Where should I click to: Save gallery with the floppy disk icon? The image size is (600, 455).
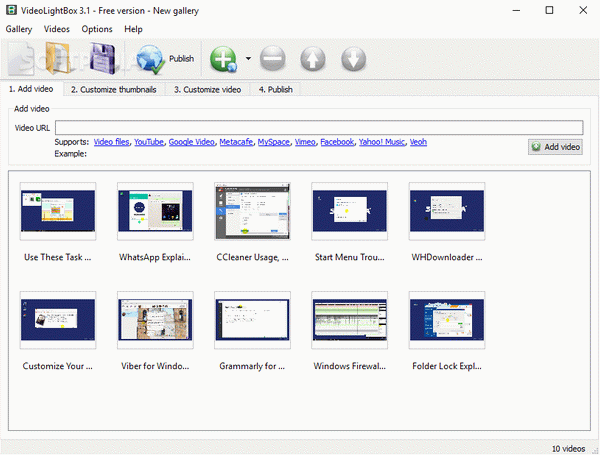(103, 58)
